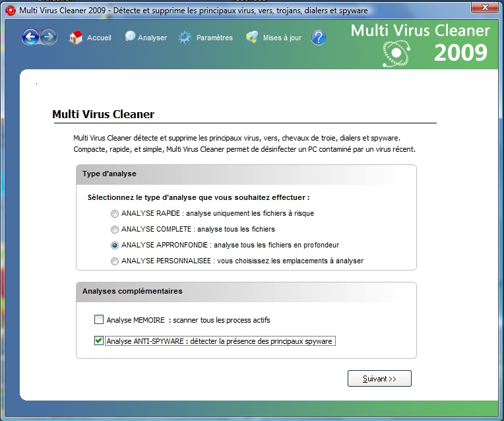The width and height of the screenshot is (504, 421).
Task: Select the ANALYSE RAPIDE radio button
Action: point(114,214)
